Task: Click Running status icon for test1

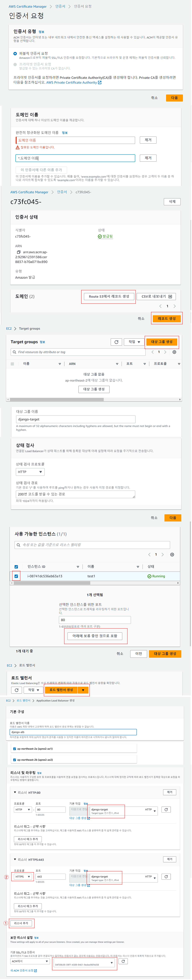Action: point(149,576)
